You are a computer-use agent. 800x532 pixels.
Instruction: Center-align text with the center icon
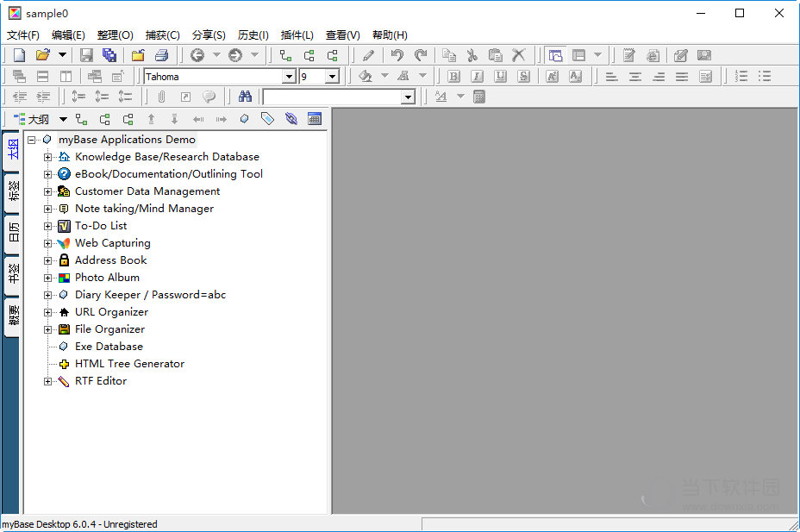[x=635, y=77]
